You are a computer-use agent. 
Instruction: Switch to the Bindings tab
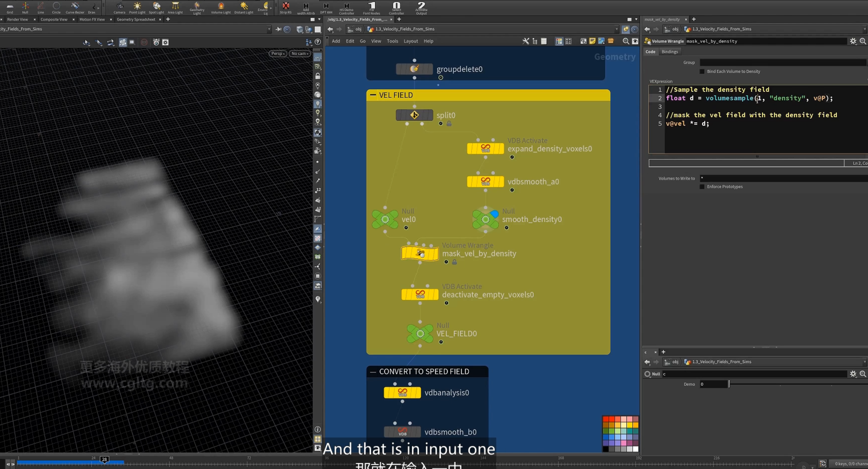pos(670,51)
